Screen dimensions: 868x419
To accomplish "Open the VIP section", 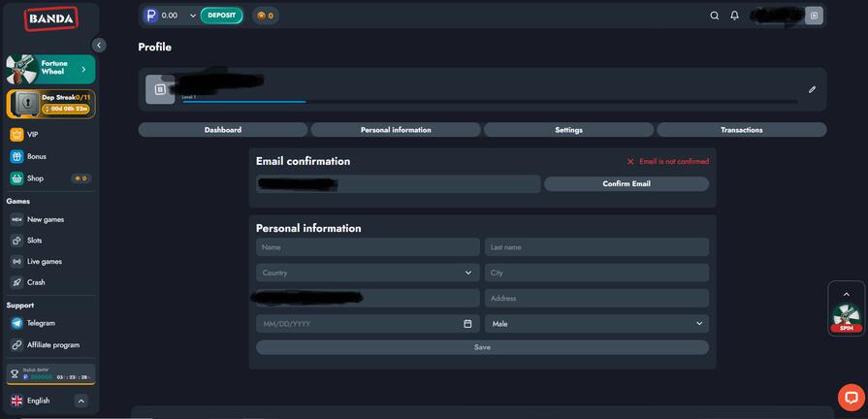I will [32, 135].
